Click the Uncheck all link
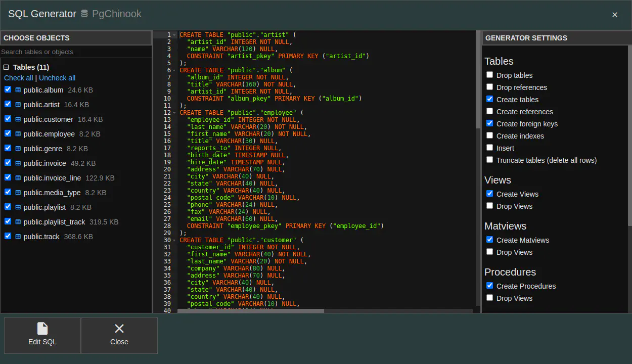Viewport: 632px width, 364px height. (x=57, y=78)
